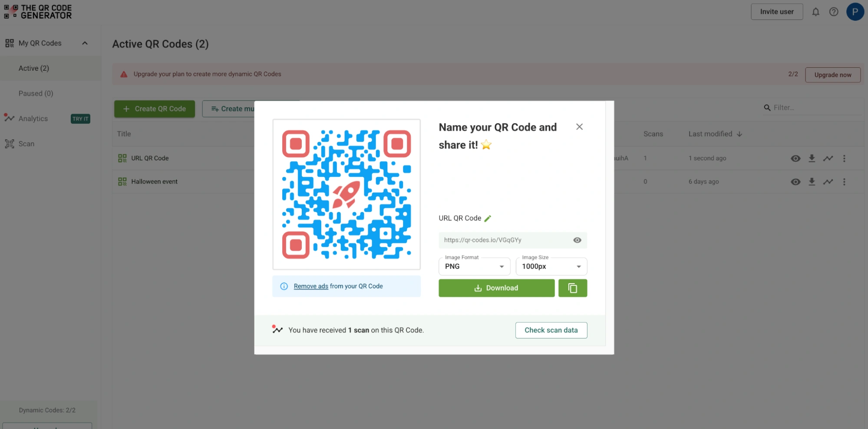868x429 pixels.
Task: Copy QR code with the green clipboard icon
Action: coord(573,288)
